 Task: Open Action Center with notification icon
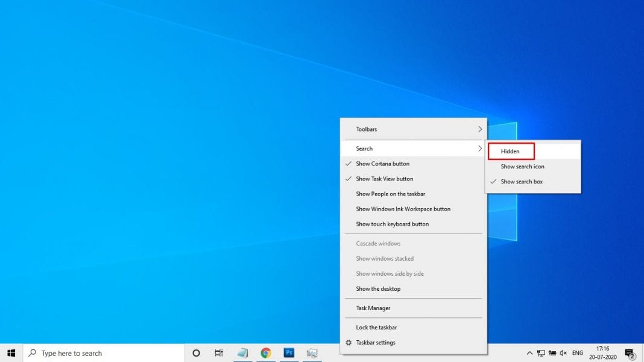coord(630,354)
